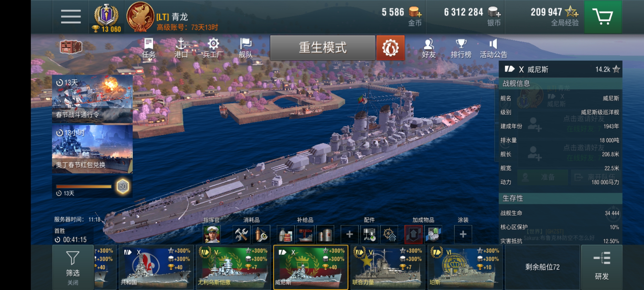Open 舰队 fleet tab
Image resolution: width=644 pixels, height=290 pixels.
246,48
